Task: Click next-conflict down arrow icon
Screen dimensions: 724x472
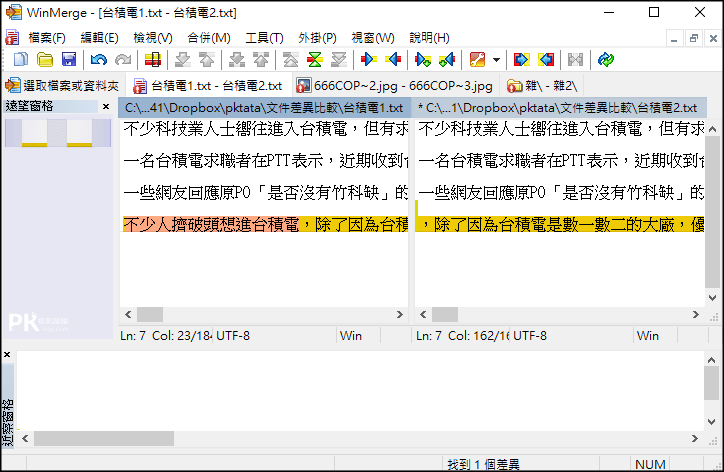Action: [237, 60]
